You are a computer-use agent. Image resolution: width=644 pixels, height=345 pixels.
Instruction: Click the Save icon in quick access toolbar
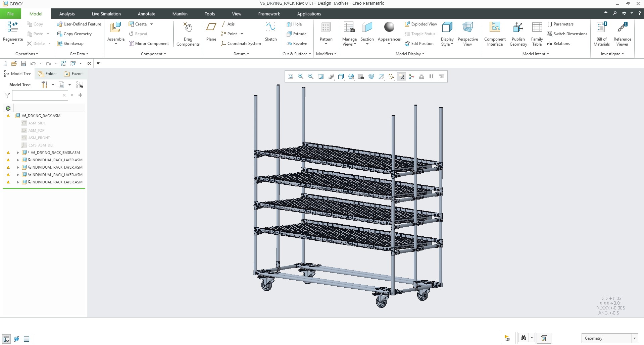[23, 63]
